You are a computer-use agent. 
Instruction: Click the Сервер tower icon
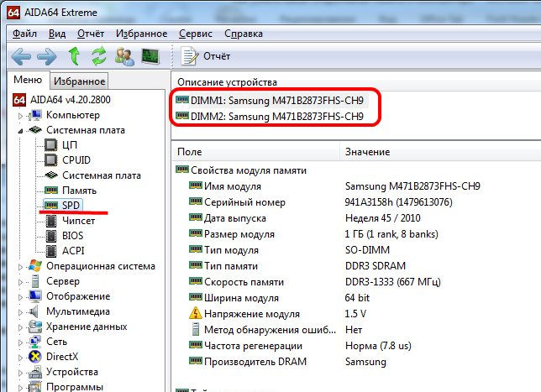(34, 281)
